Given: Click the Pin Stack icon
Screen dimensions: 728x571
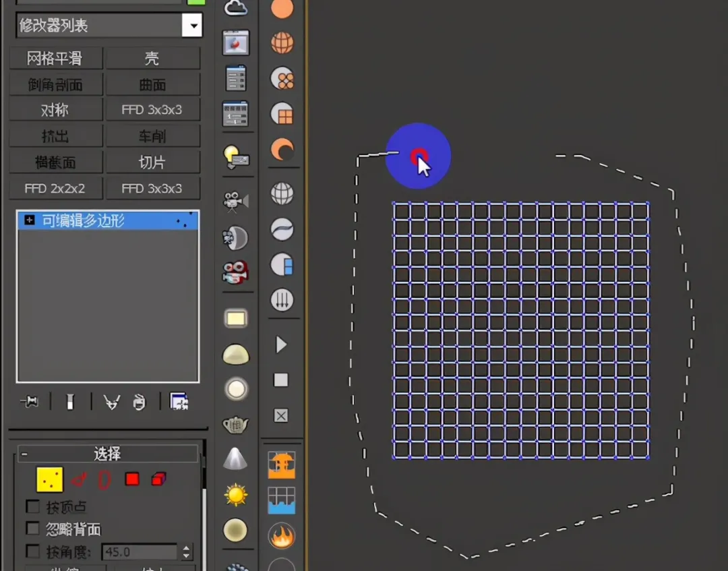Looking at the screenshot, I should coord(29,402).
